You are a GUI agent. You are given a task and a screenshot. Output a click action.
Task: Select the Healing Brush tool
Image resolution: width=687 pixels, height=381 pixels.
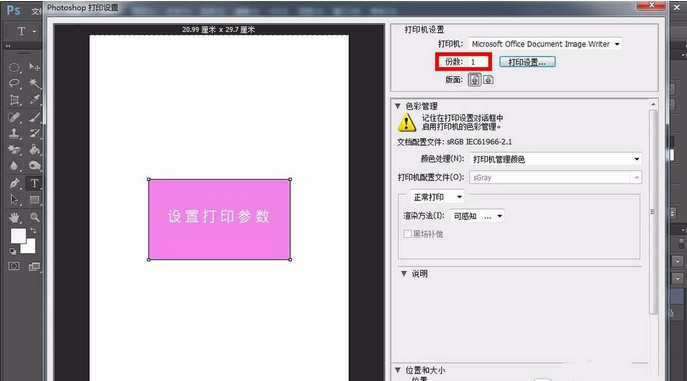14,117
